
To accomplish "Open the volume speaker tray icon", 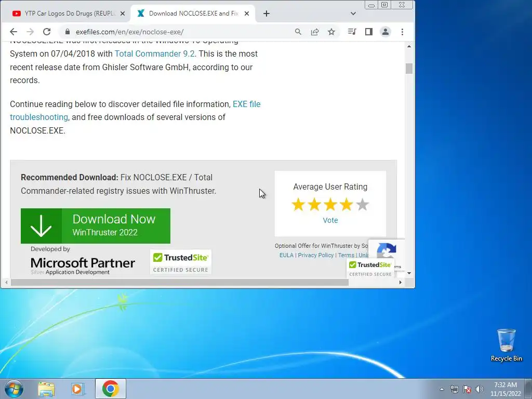I will pyautogui.click(x=480, y=389).
